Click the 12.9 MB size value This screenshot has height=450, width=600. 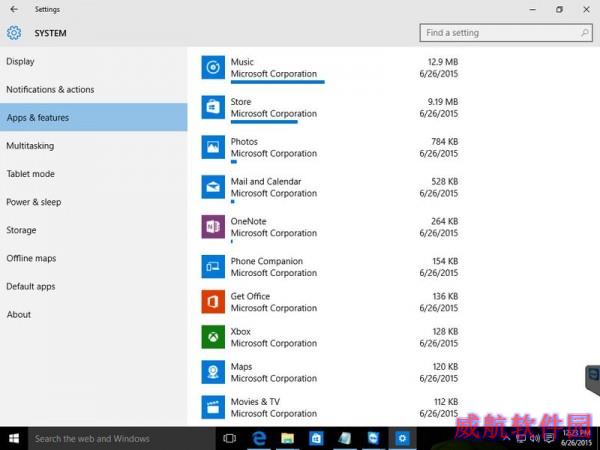click(x=443, y=62)
